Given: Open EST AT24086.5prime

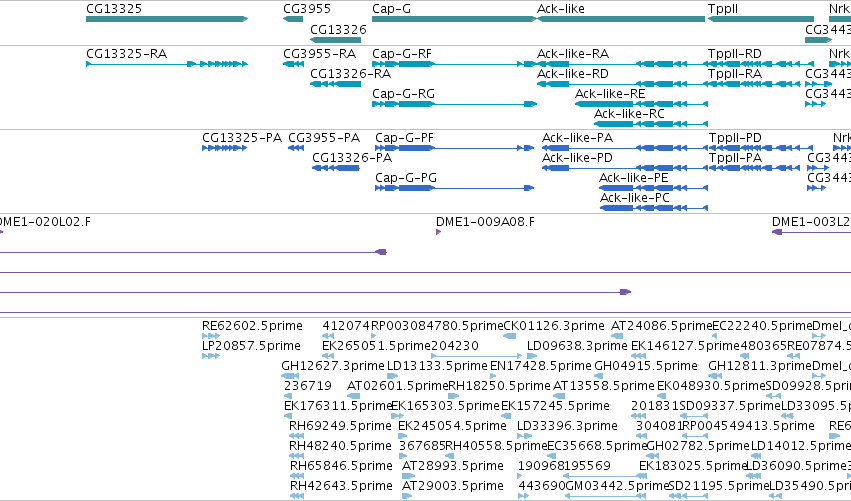Looking at the screenshot, I should (661, 326).
